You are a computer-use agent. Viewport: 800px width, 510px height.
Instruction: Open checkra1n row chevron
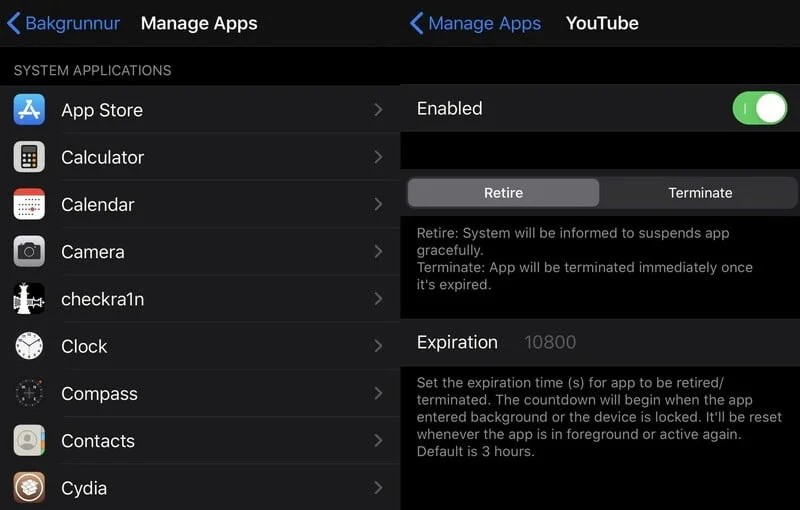(x=378, y=298)
